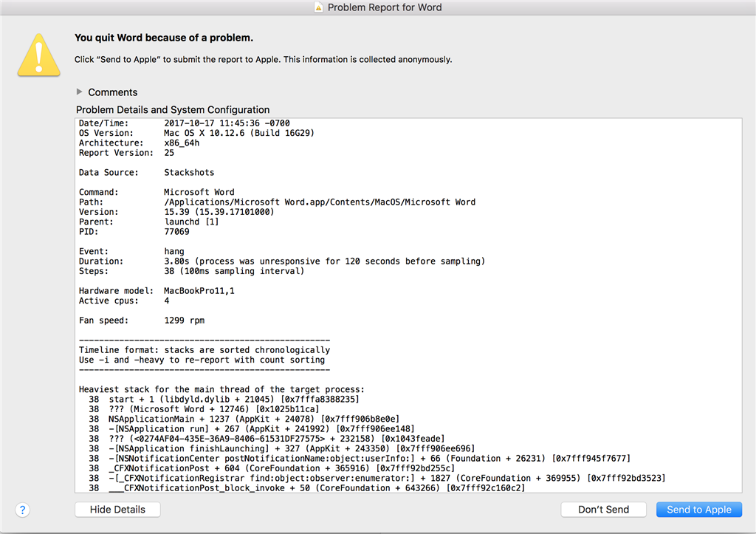
Task: Click the PID value 77069
Action: pyautogui.click(x=176, y=231)
